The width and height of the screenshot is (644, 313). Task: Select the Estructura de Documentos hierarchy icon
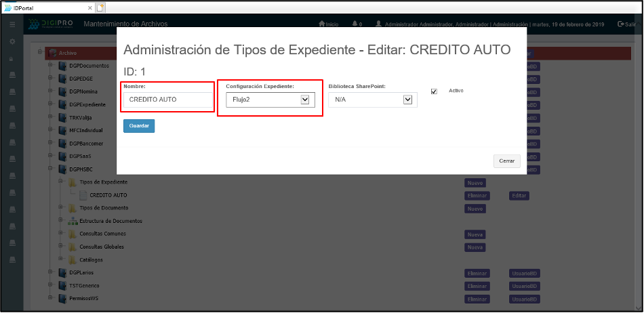73,221
